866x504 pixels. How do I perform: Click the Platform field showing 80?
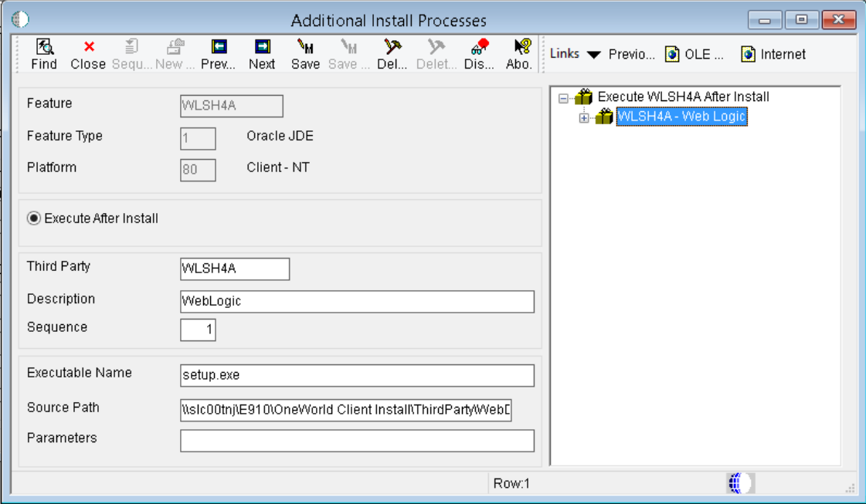(198, 170)
